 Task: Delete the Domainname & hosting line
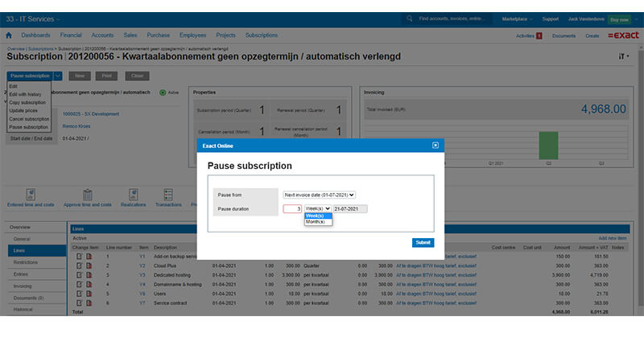pos(89,285)
